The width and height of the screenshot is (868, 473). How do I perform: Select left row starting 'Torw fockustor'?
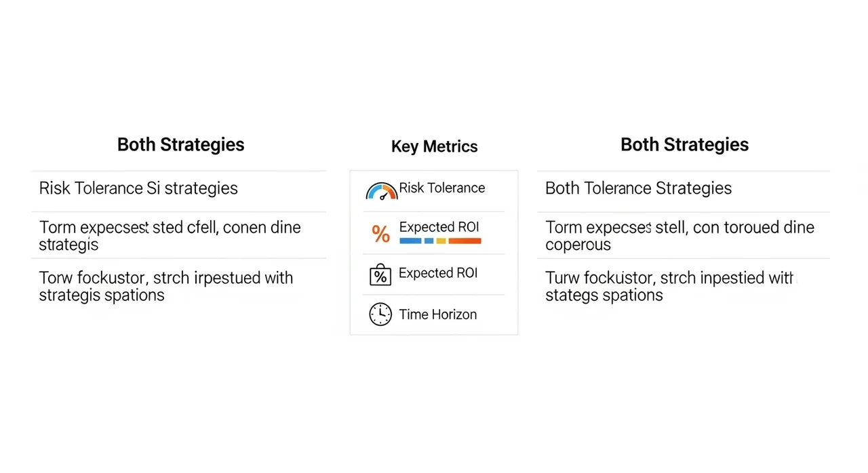[x=179, y=286]
